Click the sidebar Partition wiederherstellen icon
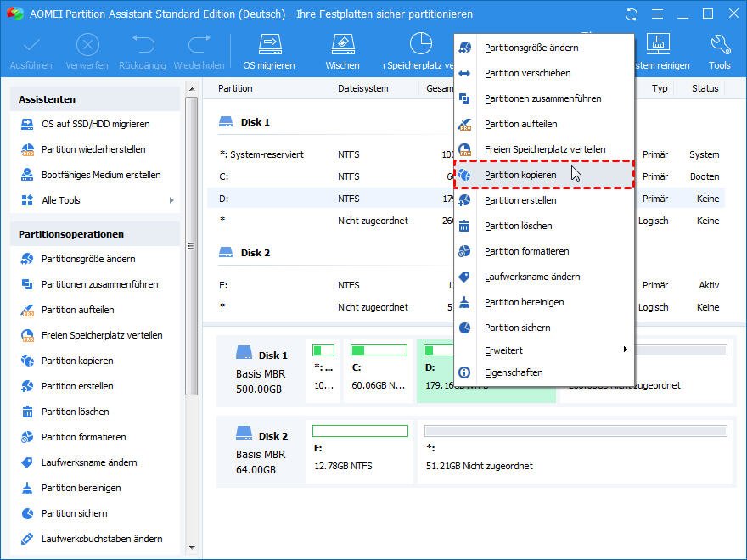Viewport: 747px width, 560px height. point(27,149)
